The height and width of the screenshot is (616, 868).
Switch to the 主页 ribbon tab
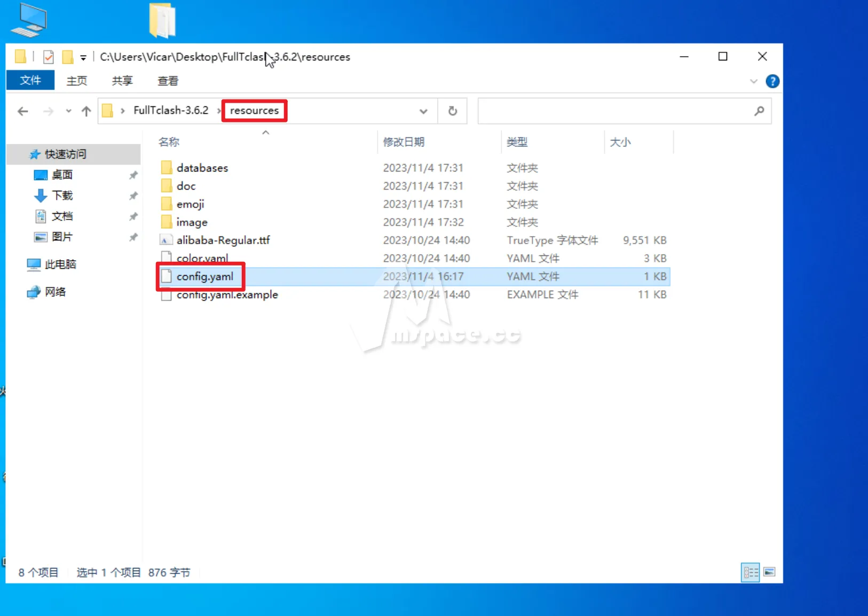(77, 81)
